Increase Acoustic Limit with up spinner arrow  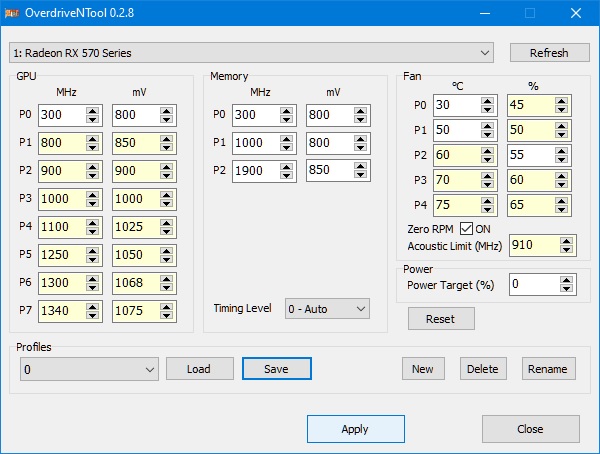[x=566, y=241]
